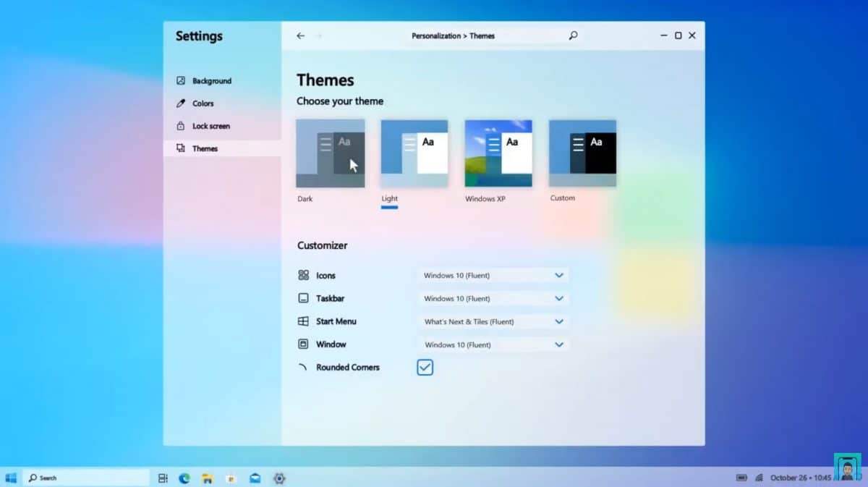The width and height of the screenshot is (868, 487).
Task: Switch to the Colors settings page
Action: tap(204, 103)
